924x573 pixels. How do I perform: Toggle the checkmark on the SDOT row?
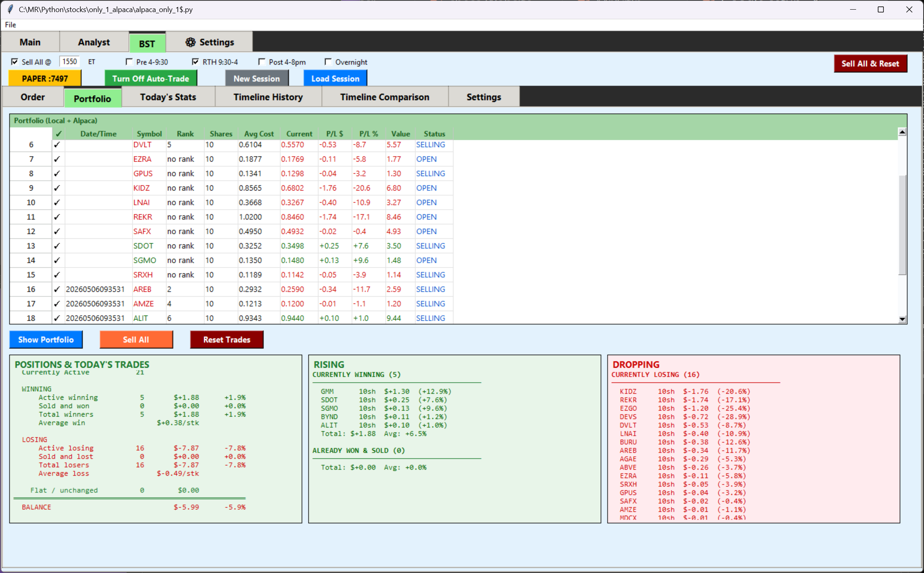[x=57, y=246]
